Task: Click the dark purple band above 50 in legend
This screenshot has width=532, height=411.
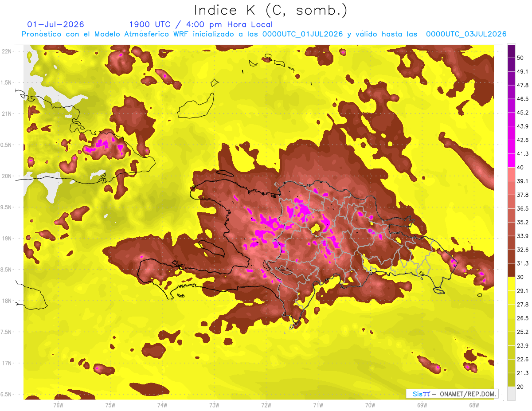Action: pyautogui.click(x=512, y=51)
